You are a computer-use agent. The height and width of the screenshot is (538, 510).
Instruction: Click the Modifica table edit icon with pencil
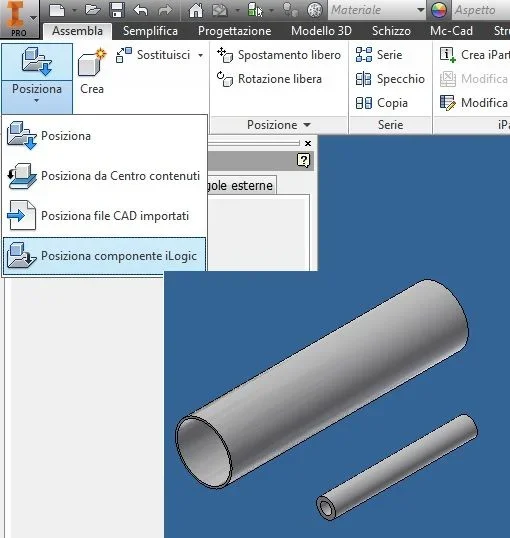448,103
